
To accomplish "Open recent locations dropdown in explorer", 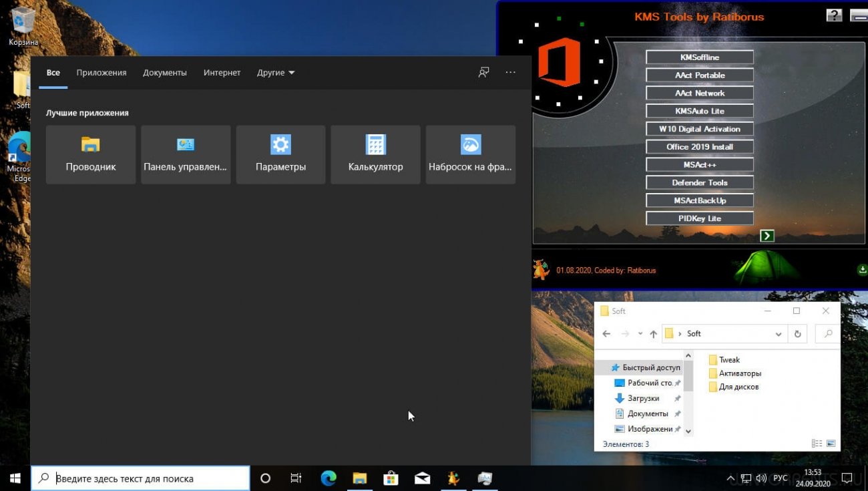I will coord(640,334).
